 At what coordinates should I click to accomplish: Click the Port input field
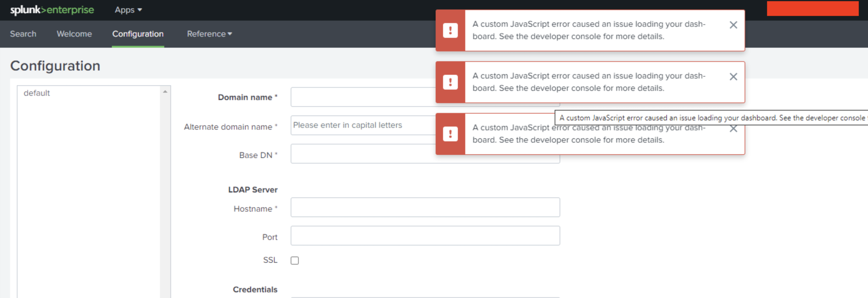(425, 236)
